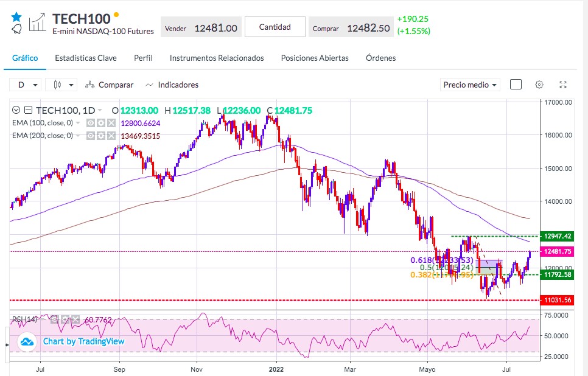588x376 pixels.
Task: Click the 0.382 Fibonacci level label
Action: (x=442, y=275)
